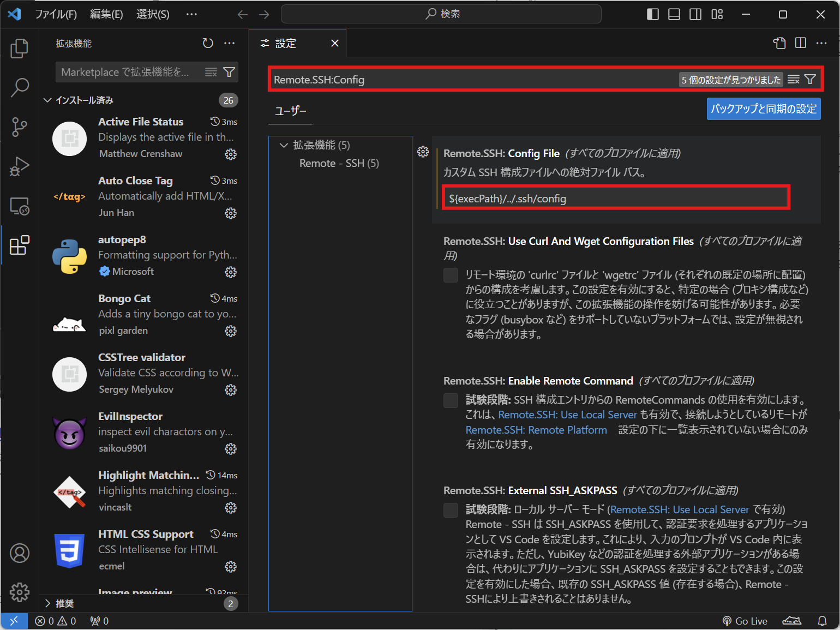840x630 pixels.
Task: Open the Search view
Action: [x=20, y=87]
